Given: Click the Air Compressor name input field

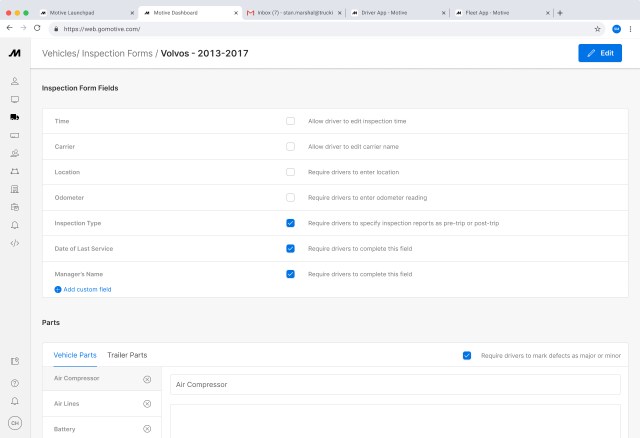Looking at the screenshot, I should coord(397,384).
